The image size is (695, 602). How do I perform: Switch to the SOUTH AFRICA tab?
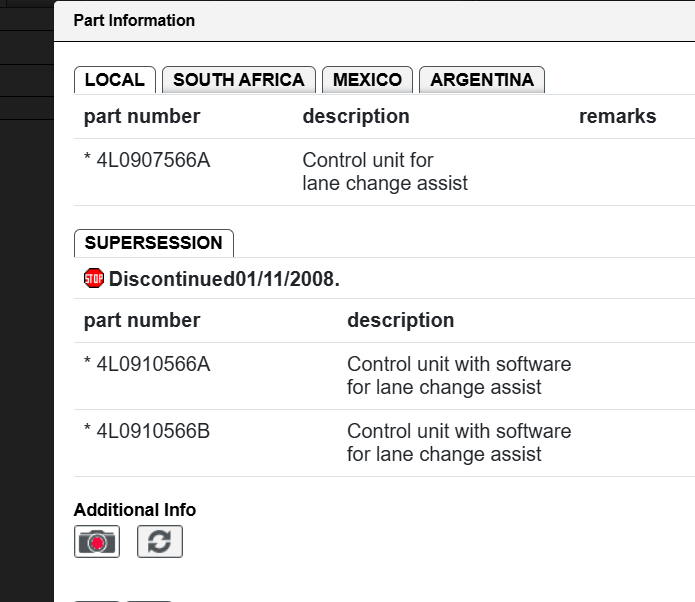pyautogui.click(x=239, y=80)
